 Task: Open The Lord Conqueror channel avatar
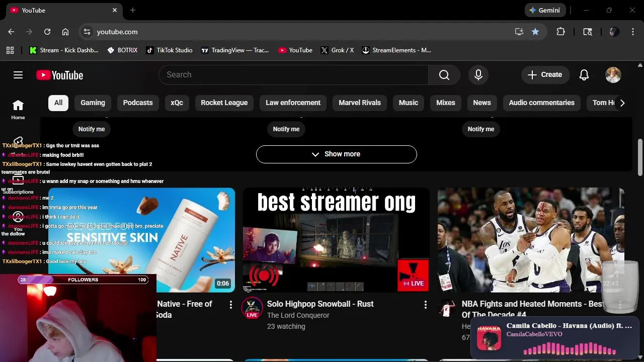pos(252,308)
